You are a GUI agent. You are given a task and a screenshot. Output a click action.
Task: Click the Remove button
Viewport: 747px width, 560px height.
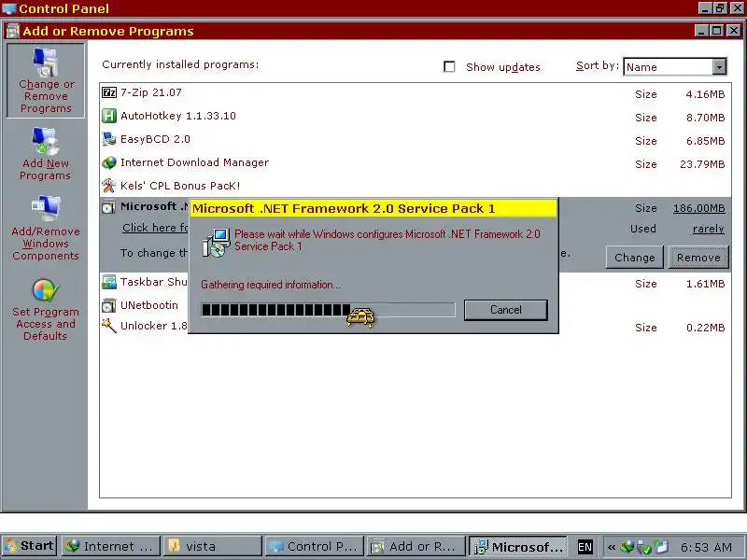click(698, 258)
